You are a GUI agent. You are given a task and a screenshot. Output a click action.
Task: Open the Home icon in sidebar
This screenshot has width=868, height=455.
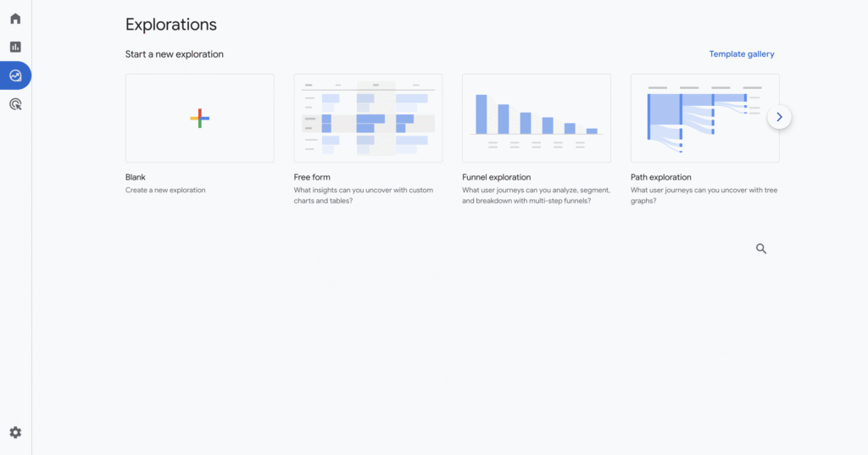(15, 19)
